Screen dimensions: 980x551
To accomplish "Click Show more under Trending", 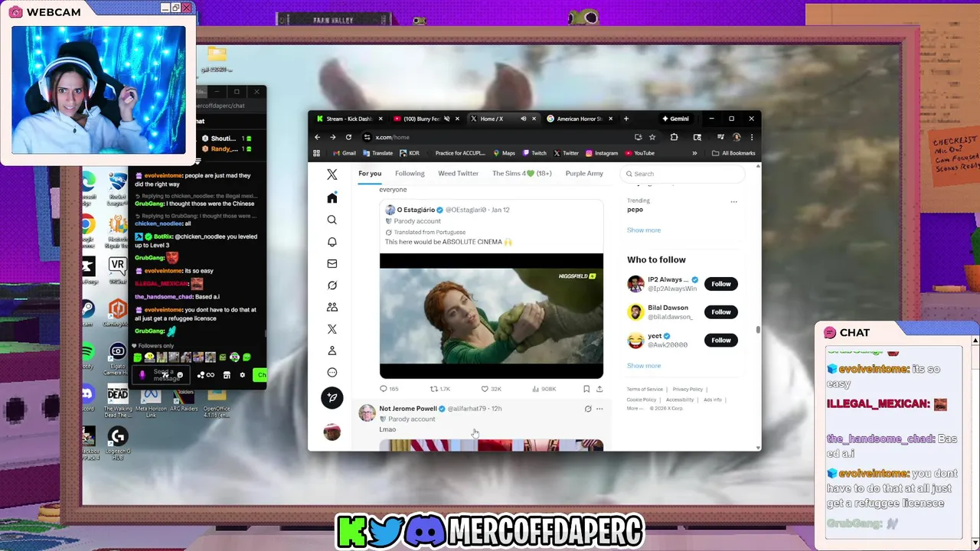I will click(x=644, y=230).
